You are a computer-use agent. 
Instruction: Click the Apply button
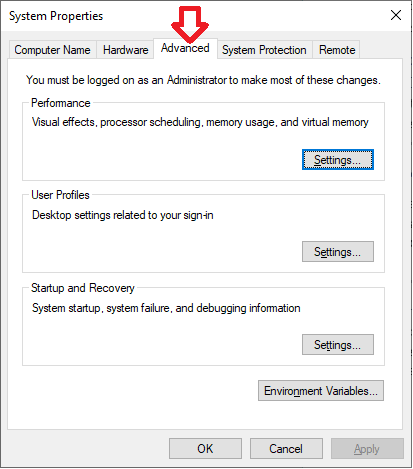tap(367, 449)
